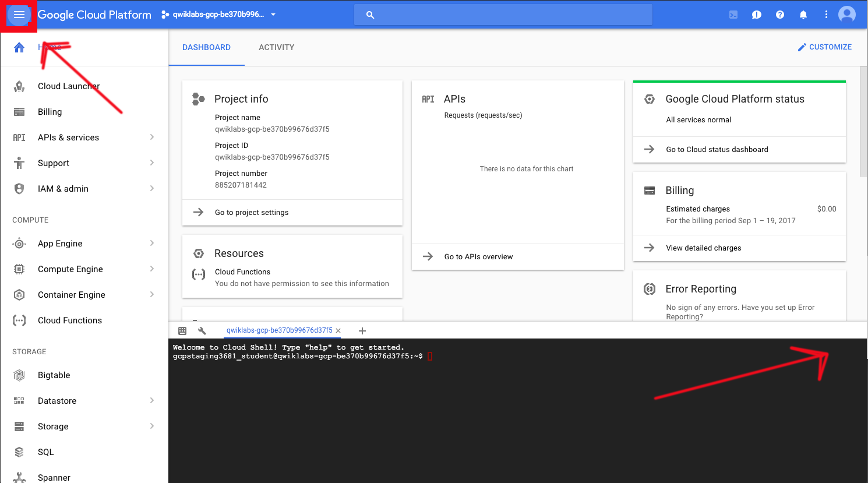Add a new Cloud Shell session tab
868x483 pixels.
(x=362, y=331)
